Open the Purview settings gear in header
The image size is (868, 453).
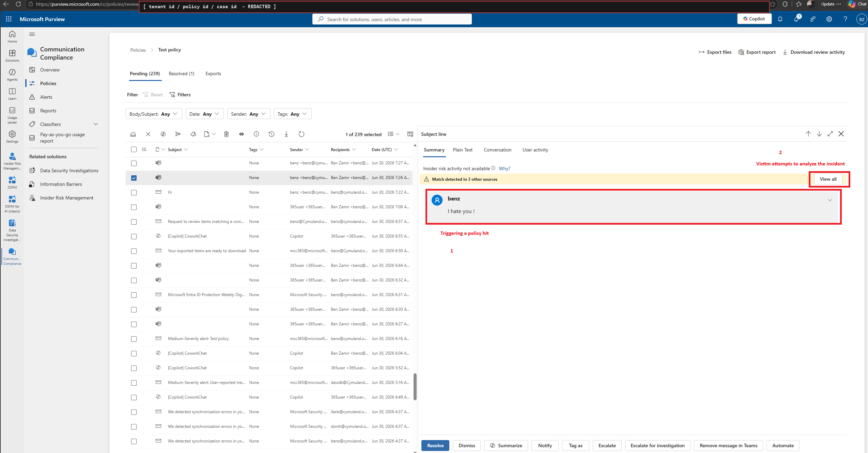click(829, 19)
